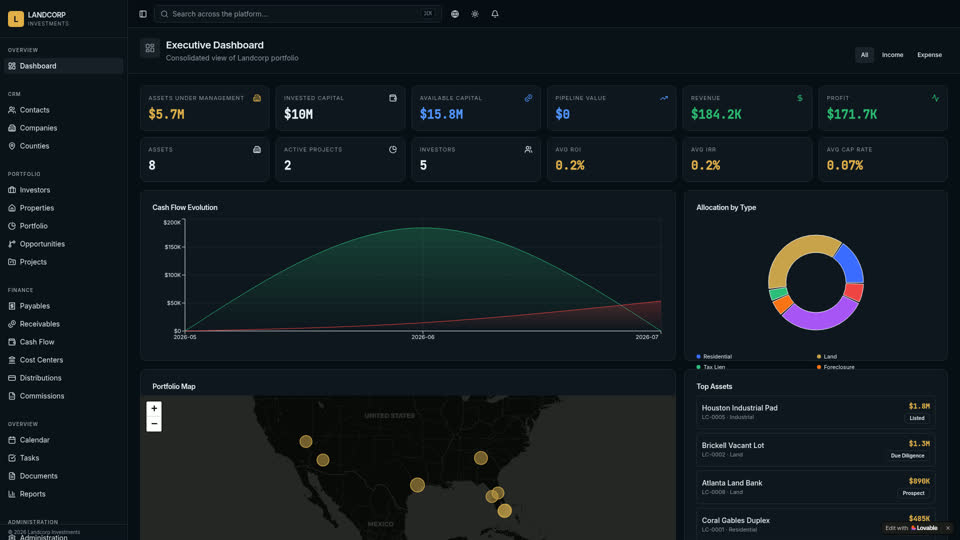Click the 2026-06 cash flow axis label
The height and width of the screenshot is (540, 960).
[x=423, y=337]
